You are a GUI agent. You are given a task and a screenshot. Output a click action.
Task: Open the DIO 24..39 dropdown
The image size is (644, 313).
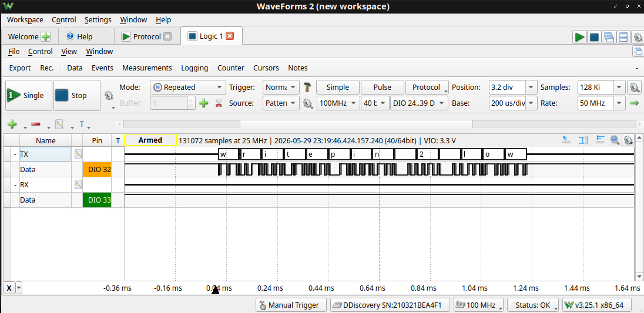click(x=419, y=103)
